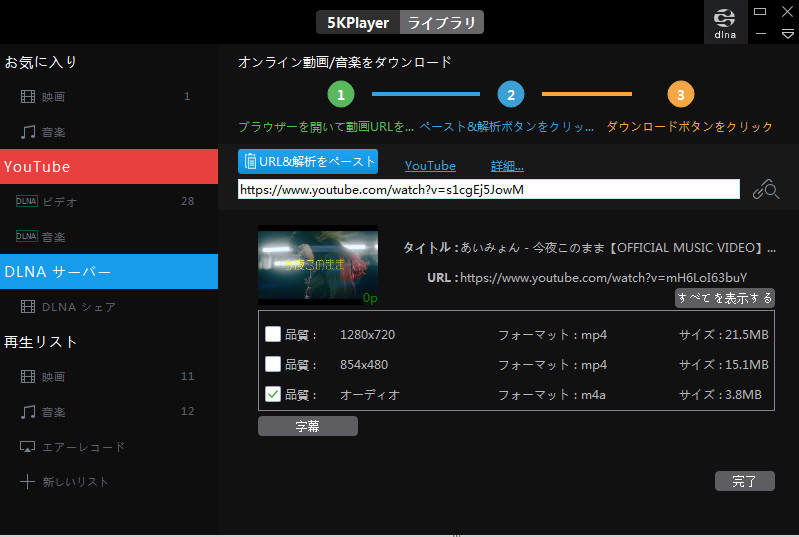Image resolution: width=799 pixels, height=537 pixels.
Task: Check the 854x480 mp4 quality option
Action: (x=272, y=365)
